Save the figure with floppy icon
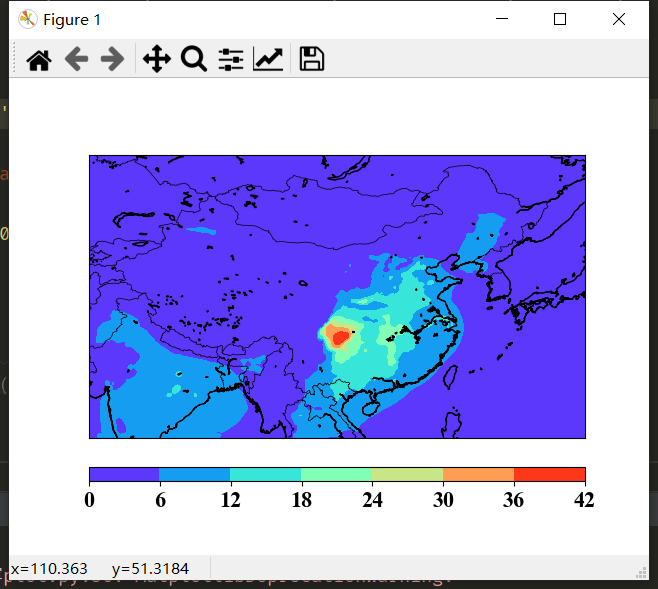The image size is (658, 589). pos(311,60)
